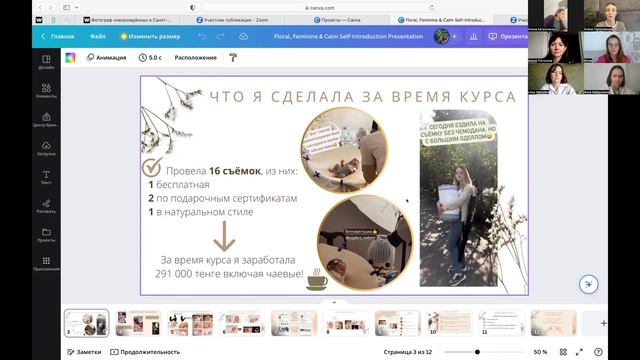Select the slide 6 thumbnail
Viewport: 640px width, 360px height.
pyautogui.click(x=242, y=323)
